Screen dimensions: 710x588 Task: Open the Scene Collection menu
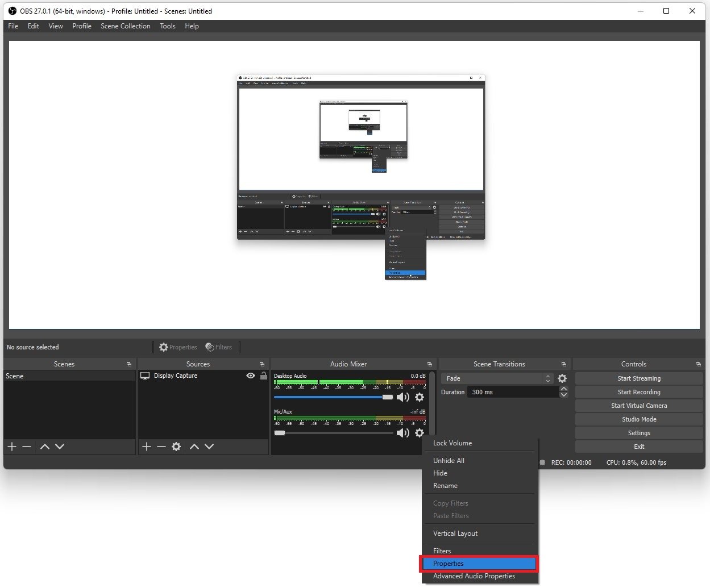coord(126,26)
